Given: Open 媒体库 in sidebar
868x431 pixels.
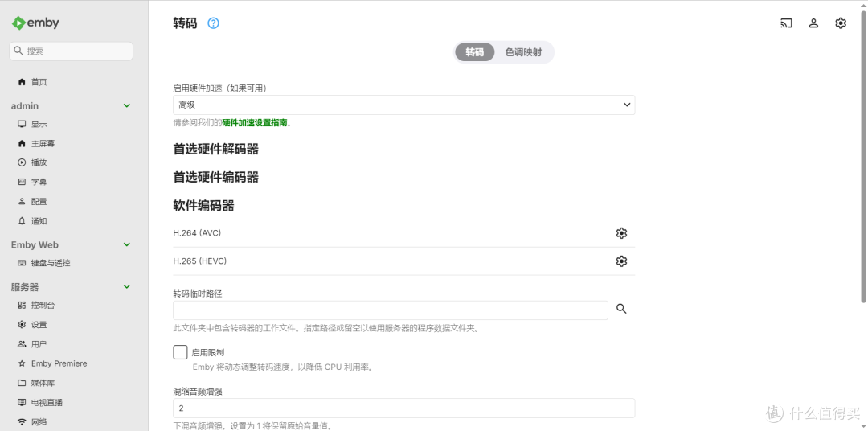Looking at the screenshot, I should click(x=43, y=383).
